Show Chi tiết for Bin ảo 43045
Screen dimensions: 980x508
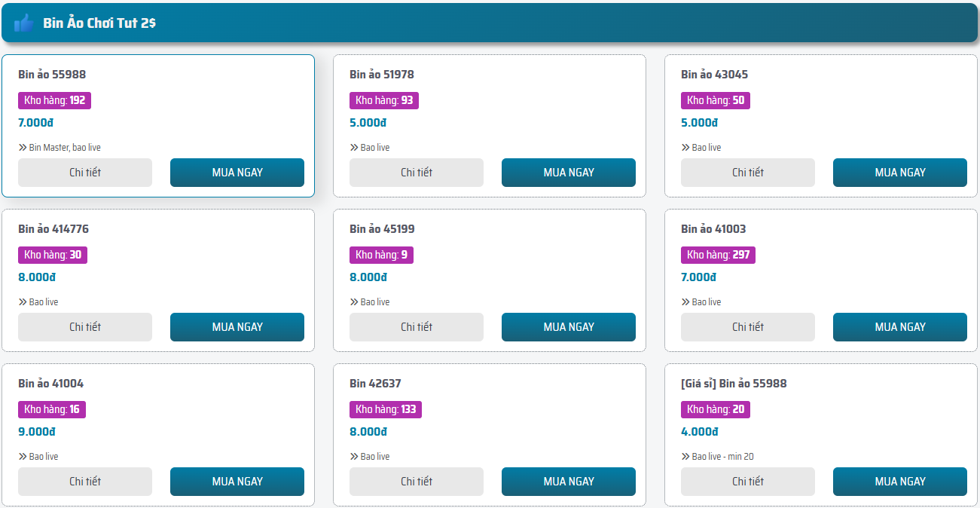(x=748, y=173)
